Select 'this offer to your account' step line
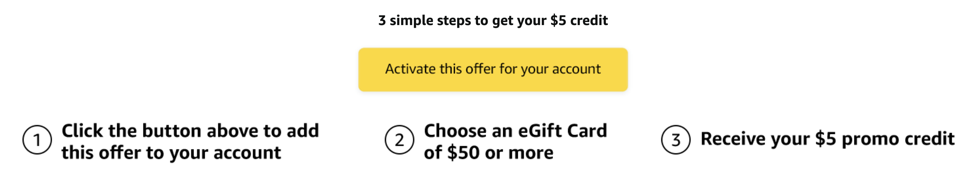The height and width of the screenshot is (169, 980). tap(171, 153)
